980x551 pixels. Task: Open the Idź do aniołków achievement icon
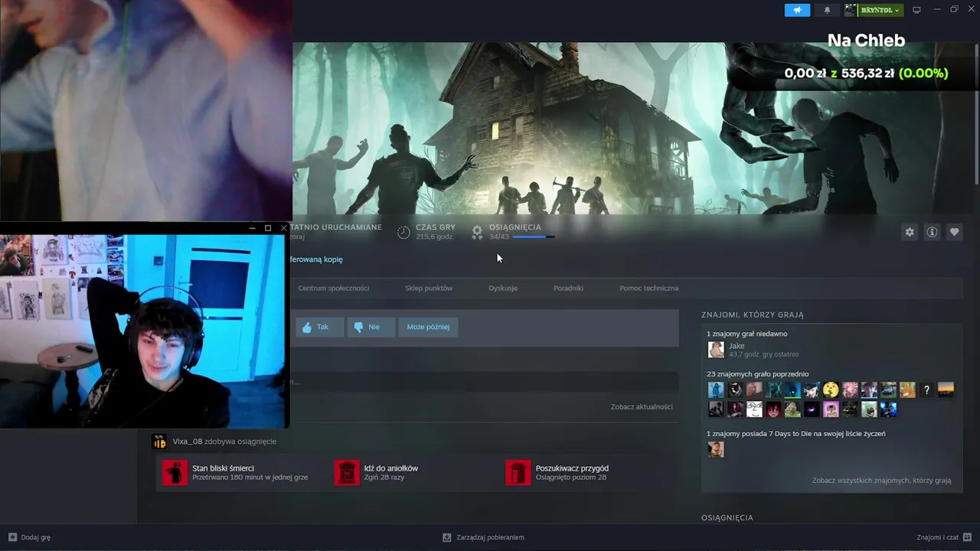click(x=347, y=472)
